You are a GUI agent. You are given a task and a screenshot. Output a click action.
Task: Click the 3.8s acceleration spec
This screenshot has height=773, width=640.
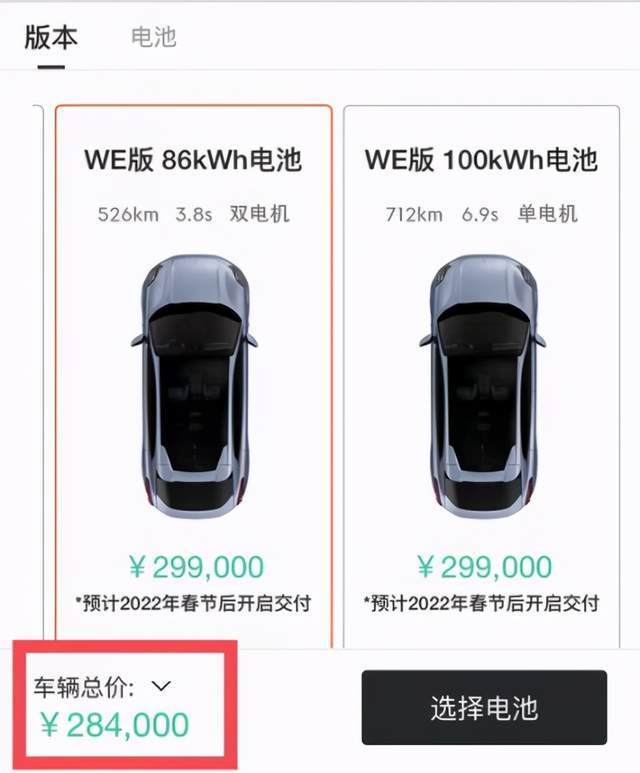tap(194, 214)
